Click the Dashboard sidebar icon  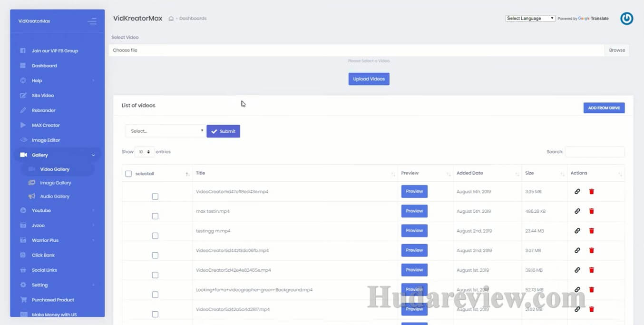(x=23, y=66)
